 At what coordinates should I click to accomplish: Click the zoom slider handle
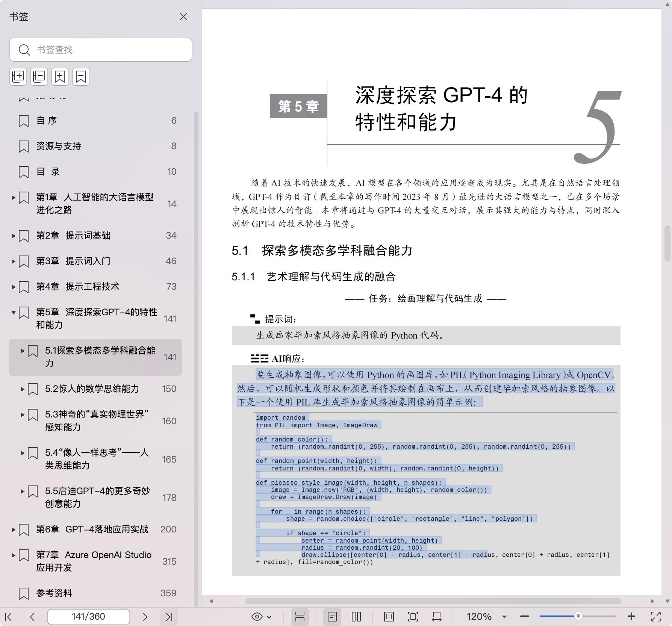click(x=578, y=616)
